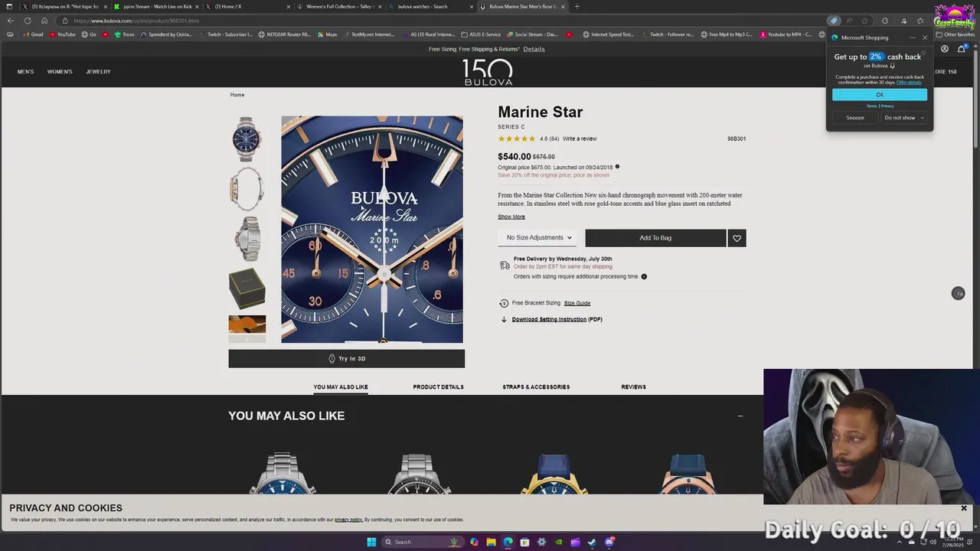Switch to ppim Stream Kick tab
This screenshot has width=980, height=551.
(x=157, y=6)
